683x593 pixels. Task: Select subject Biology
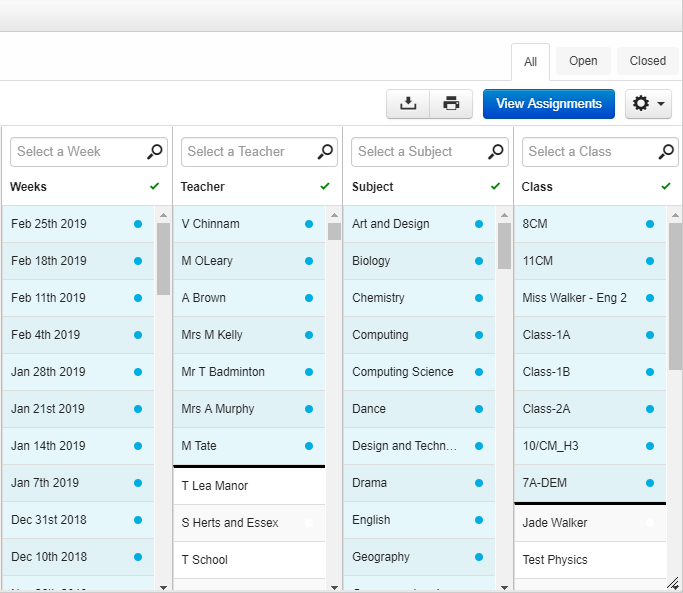[x=419, y=261]
